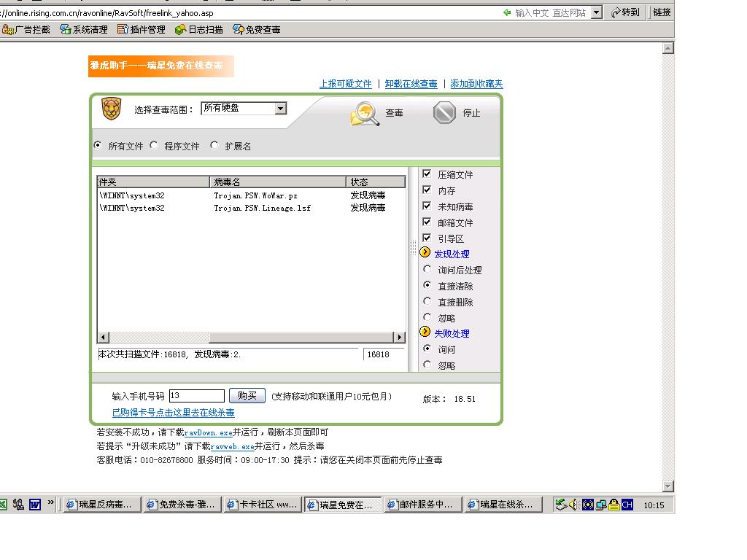Toggle the 压缩文件 checkbox

pyautogui.click(x=427, y=174)
